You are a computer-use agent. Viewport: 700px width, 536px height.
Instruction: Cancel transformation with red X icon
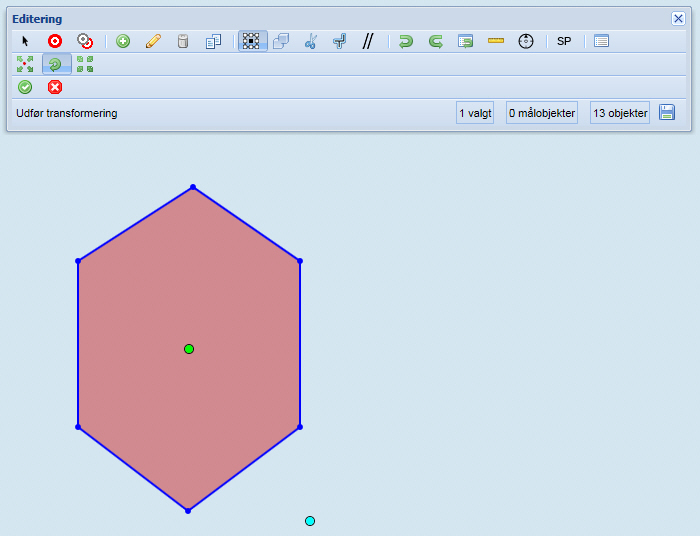pyautogui.click(x=55, y=87)
